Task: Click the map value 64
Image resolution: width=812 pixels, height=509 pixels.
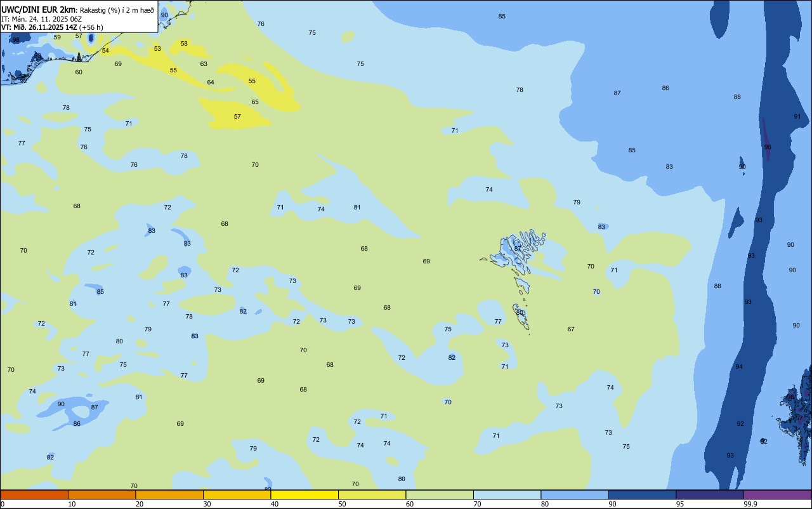Action: click(211, 83)
